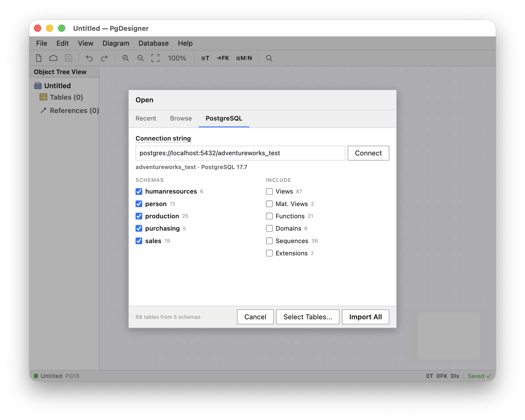Click the 0Ix count in status bar

coord(455,376)
